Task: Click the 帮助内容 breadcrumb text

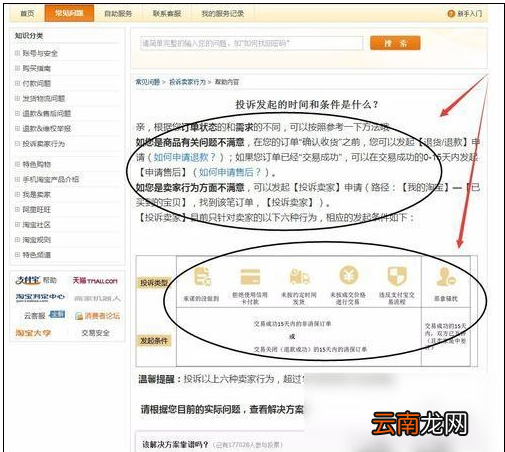Action: [227, 82]
